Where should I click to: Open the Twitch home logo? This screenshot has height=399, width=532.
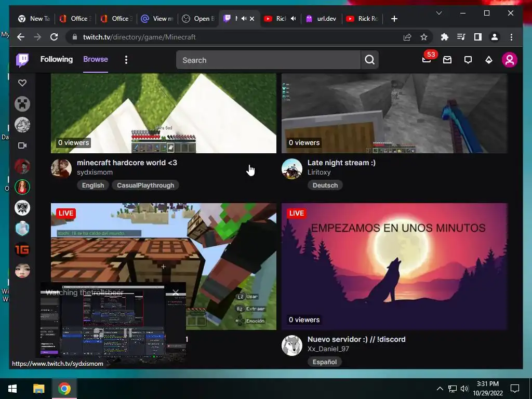point(22,60)
